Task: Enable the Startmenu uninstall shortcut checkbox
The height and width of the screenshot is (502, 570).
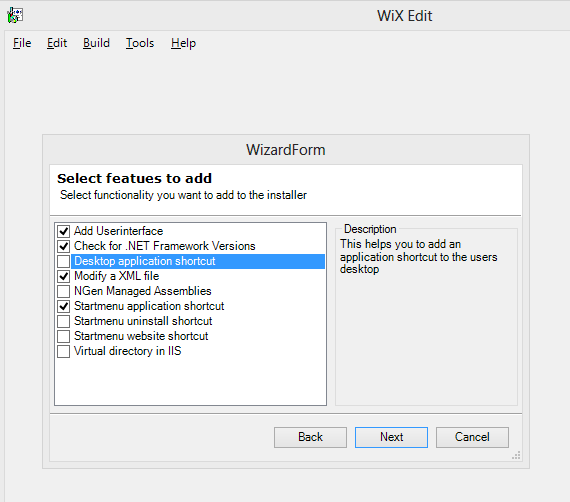Action: [x=64, y=321]
